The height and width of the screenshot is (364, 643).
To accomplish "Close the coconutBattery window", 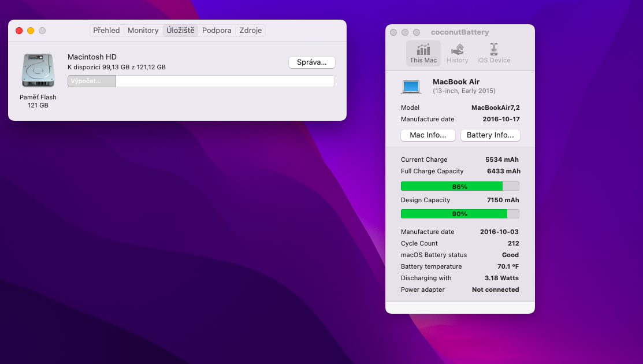I will click(x=393, y=33).
